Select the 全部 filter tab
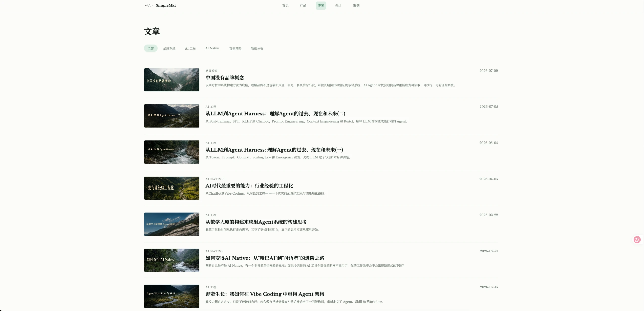Viewport: 644px width, 311px height. 151,48
